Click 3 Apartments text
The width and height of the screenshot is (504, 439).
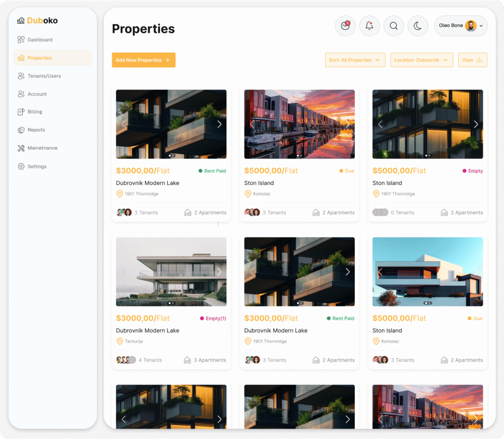(x=210, y=360)
